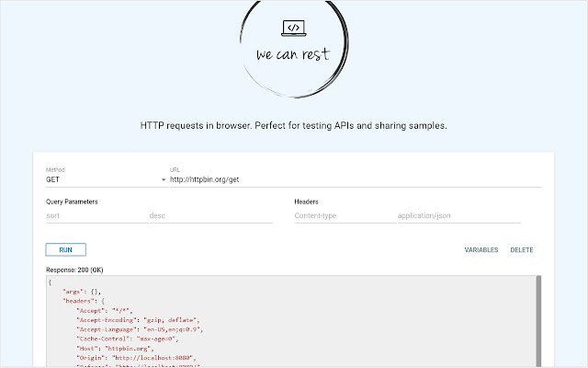
Task: Open the Method dropdown showing GET
Action: [x=106, y=179]
